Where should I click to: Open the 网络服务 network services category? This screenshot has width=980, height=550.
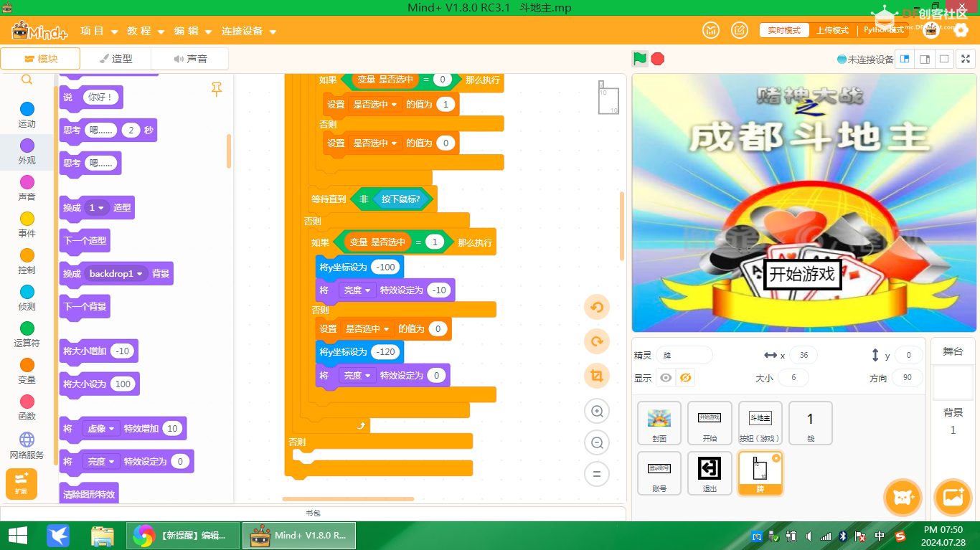[27, 446]
